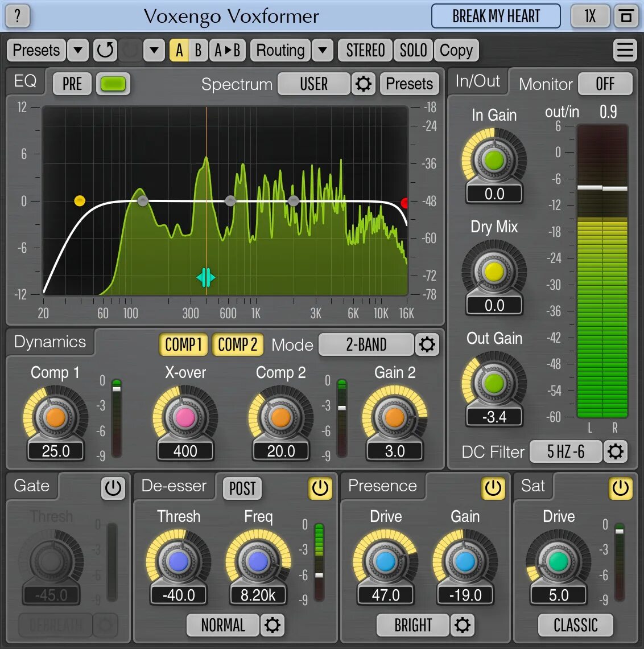This screenshot has width=644, height=649.
Task: Open the EQ tab
Action: click(x=25, y=81)
